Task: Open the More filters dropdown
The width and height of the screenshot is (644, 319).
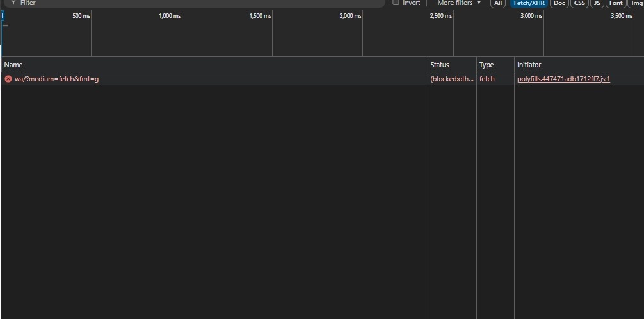Action: [x=459, y=3]
